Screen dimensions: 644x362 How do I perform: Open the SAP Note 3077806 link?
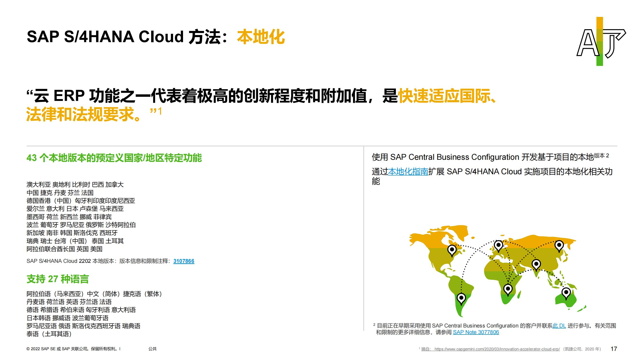(x=476, y=332)
